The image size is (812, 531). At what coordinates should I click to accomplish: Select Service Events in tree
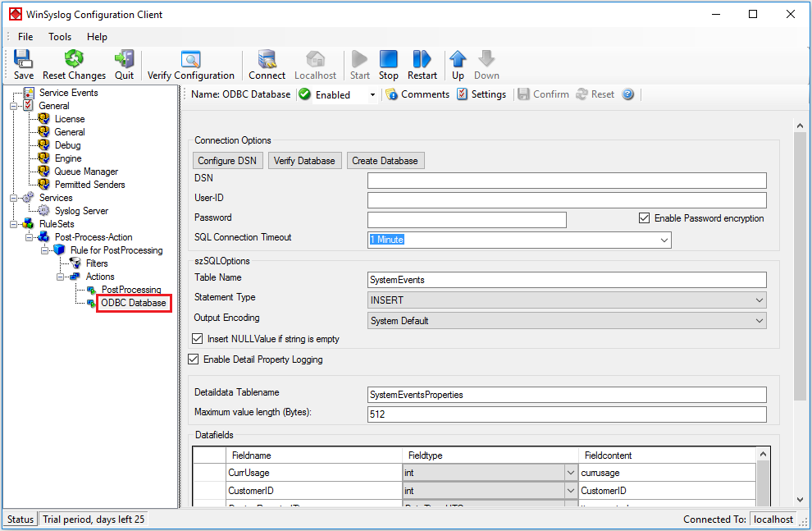tap(68, 93)
